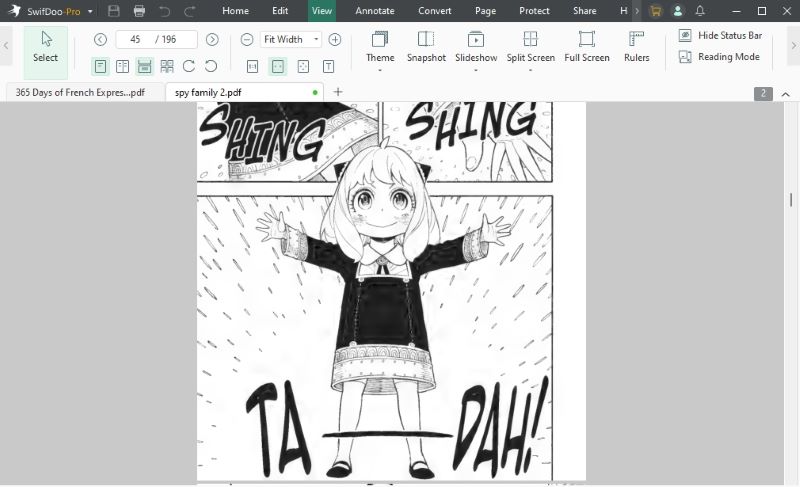Click the page number input field
Viewport: 800px width, 487px height.
coord(156,39)
